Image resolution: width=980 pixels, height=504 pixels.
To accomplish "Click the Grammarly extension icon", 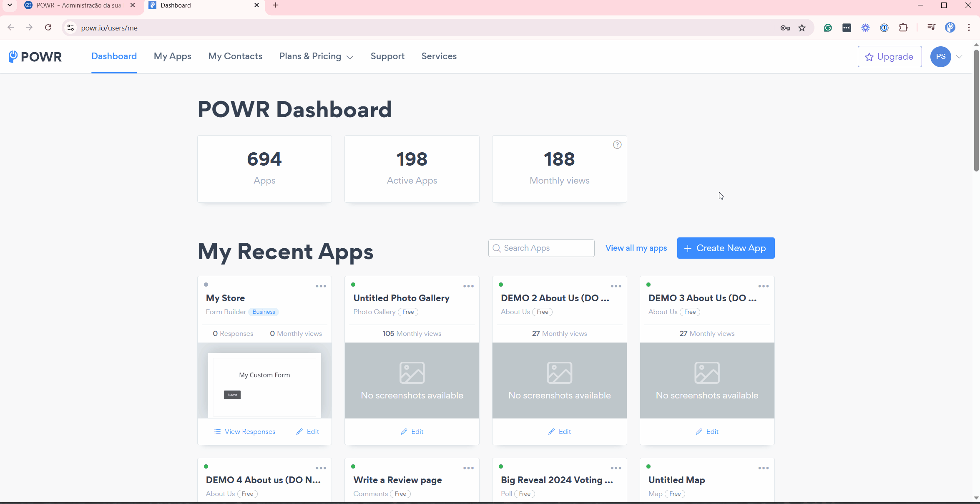I will (828, 28).
